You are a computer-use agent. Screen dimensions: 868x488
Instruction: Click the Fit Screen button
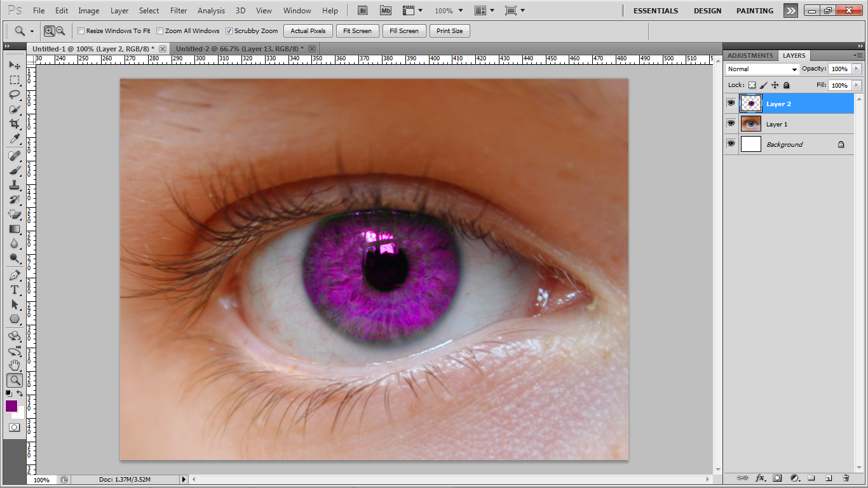(356, 30)
